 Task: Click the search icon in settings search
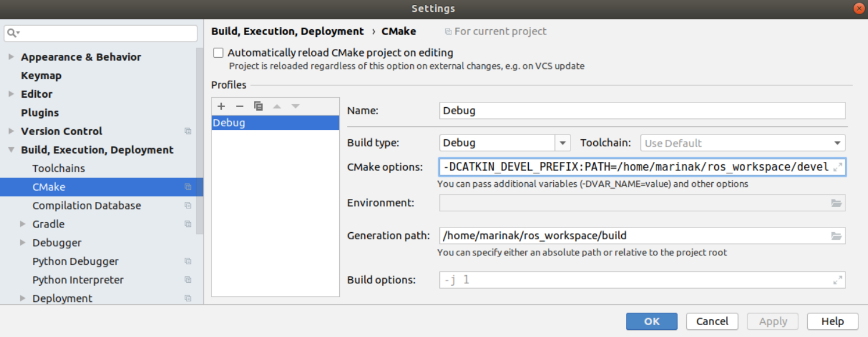click(13, 33)
